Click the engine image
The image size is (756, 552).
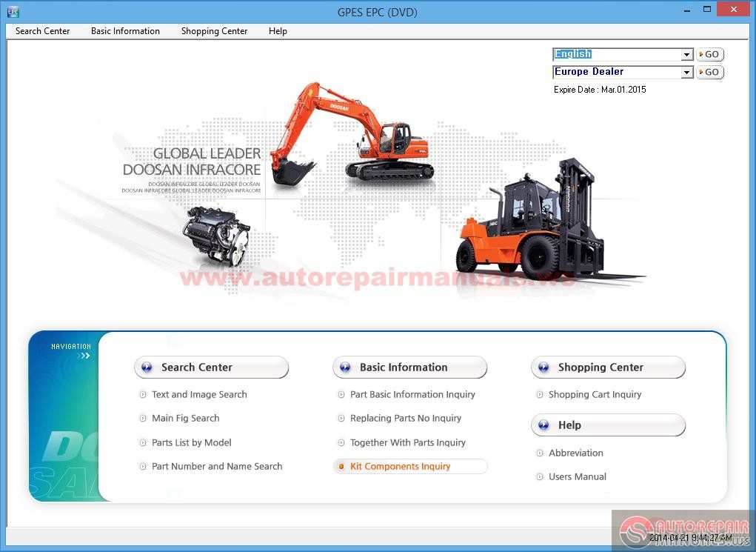(216, 236)
